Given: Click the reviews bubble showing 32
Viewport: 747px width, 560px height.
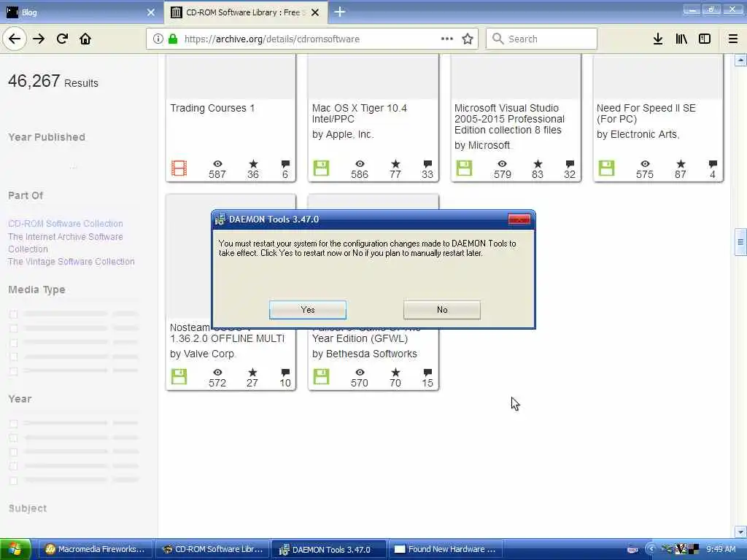Looking at the screenshot, I should [570, 164].
